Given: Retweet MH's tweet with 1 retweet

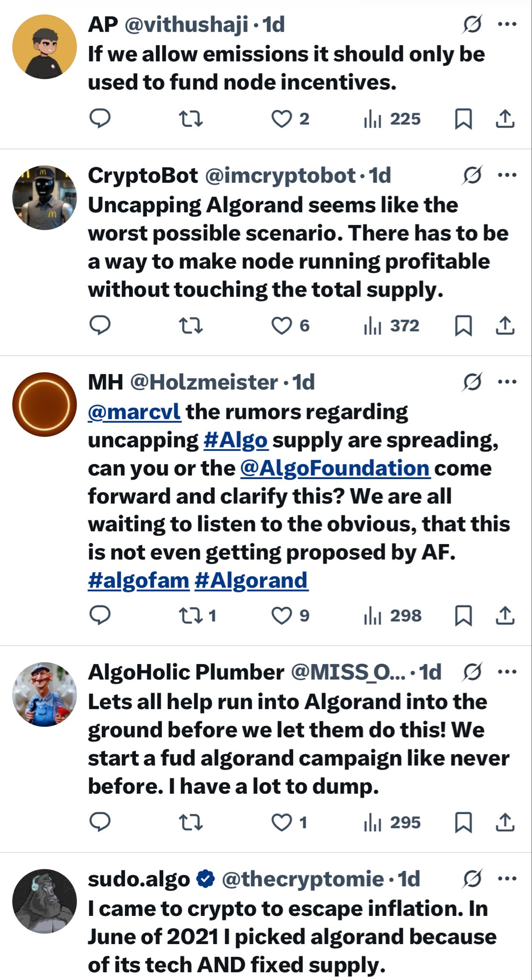Looking at the screenshot, I should point(190,615).
